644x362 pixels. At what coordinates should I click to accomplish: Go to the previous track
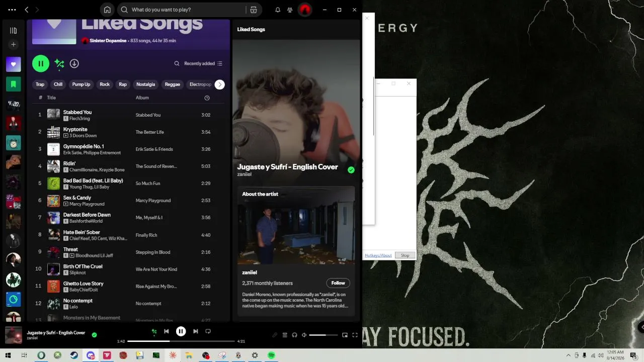click(166, 331)
